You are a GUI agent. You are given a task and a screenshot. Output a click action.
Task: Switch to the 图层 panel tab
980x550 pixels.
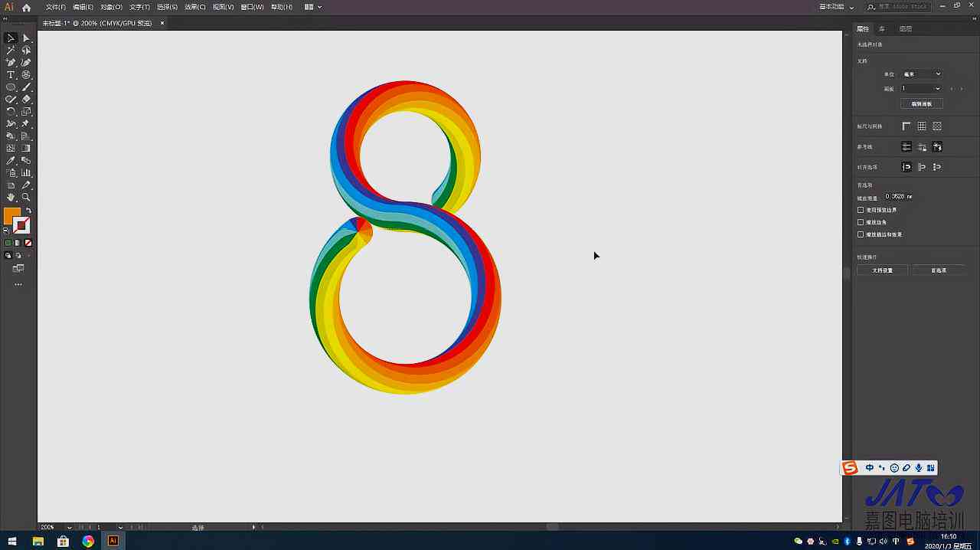click(906, 28)
